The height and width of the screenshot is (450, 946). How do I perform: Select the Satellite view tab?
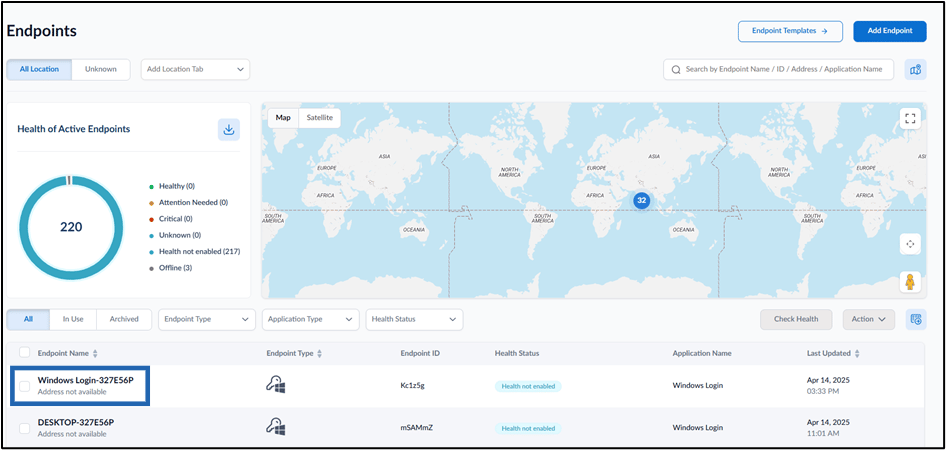coord(320,118)
